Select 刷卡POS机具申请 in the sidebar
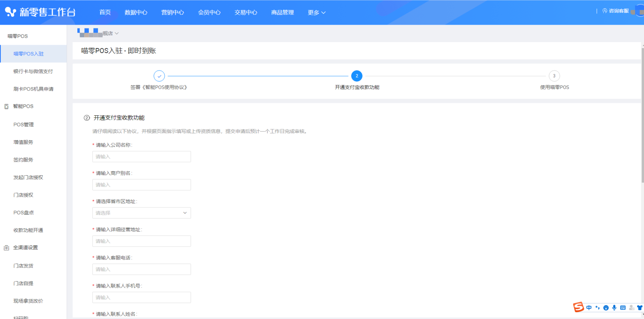Viewport: 644px width, 319px height. point(33,89)
